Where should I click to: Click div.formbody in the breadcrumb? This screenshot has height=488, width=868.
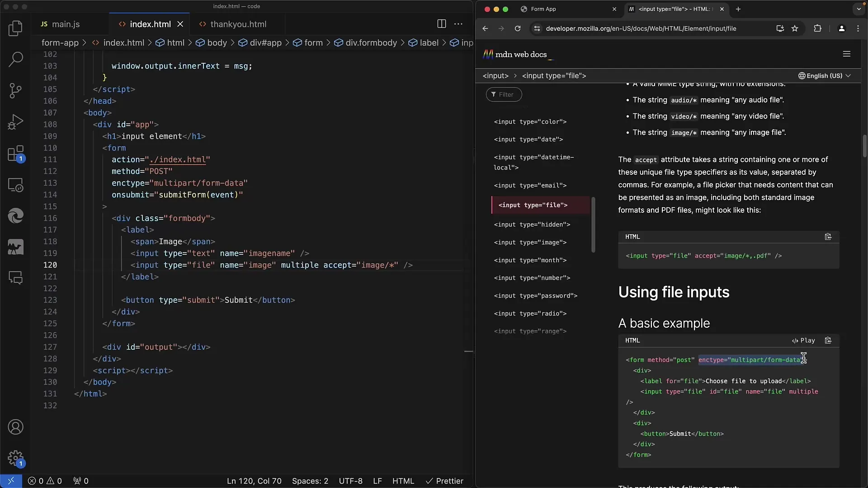pos(371,42)
